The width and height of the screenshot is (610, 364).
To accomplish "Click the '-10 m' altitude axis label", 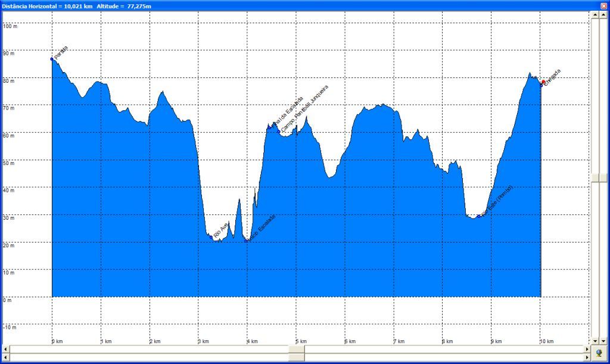I will pos(10,328).
